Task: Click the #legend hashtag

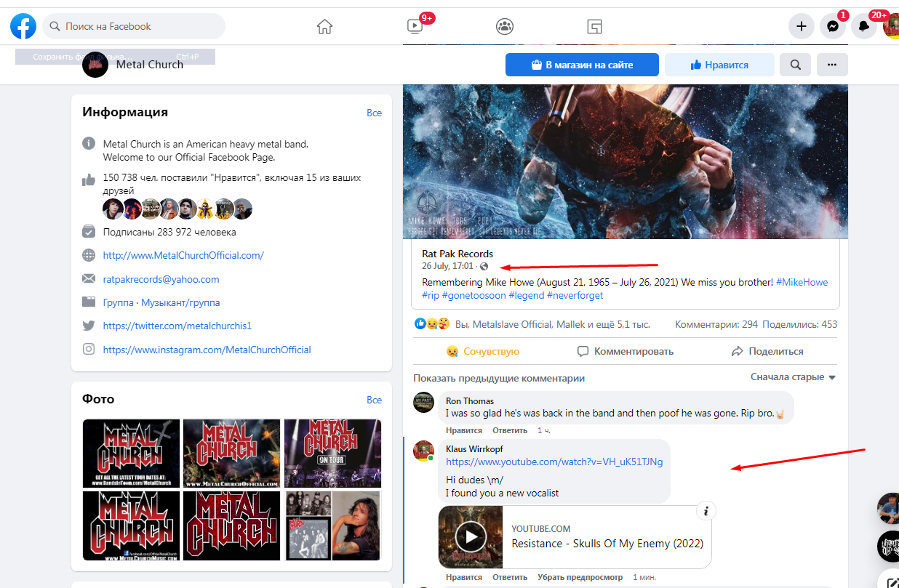Action: click(x=527, y=295)
